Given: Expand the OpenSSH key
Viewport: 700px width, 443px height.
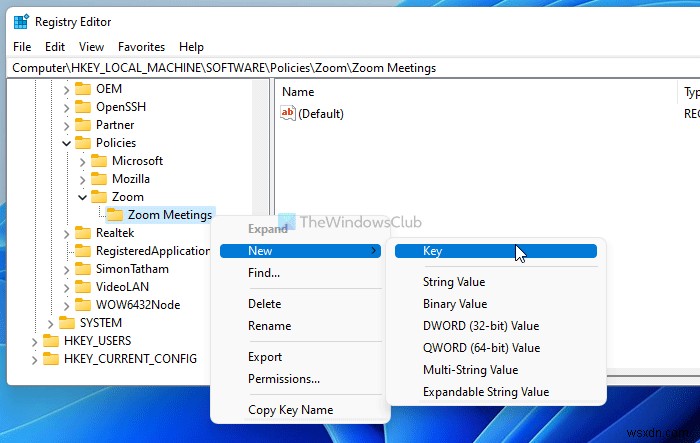Looking at the screenshot, I should [x=66, y=108].
